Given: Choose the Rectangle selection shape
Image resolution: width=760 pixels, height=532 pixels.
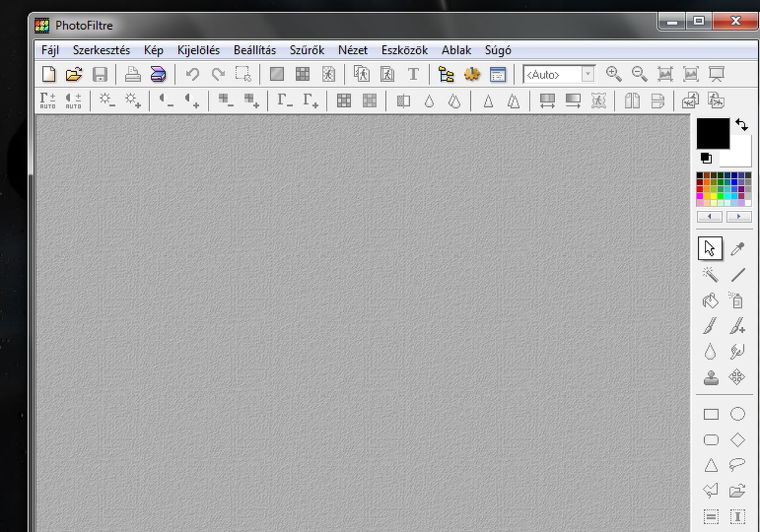Looking at the screenshot, I should [x=710, y=414].
